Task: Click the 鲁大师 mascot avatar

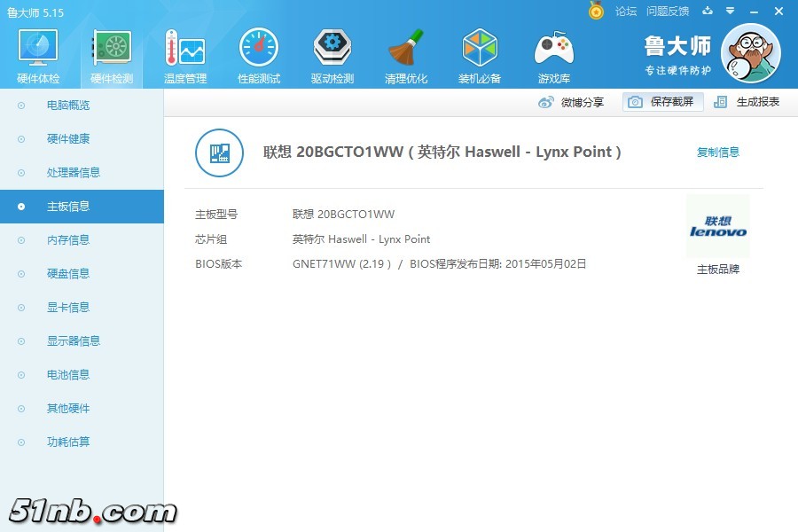Action: [750, 53]
